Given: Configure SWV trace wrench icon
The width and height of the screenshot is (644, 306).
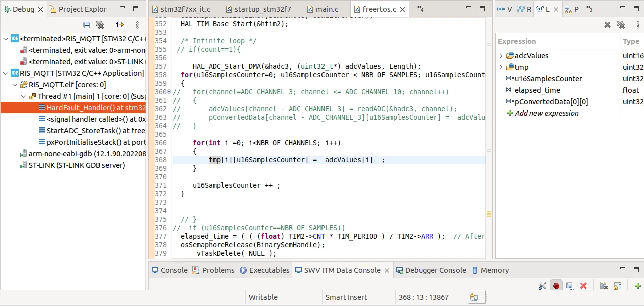Looking at the screenshot, I should click(542, 286).
